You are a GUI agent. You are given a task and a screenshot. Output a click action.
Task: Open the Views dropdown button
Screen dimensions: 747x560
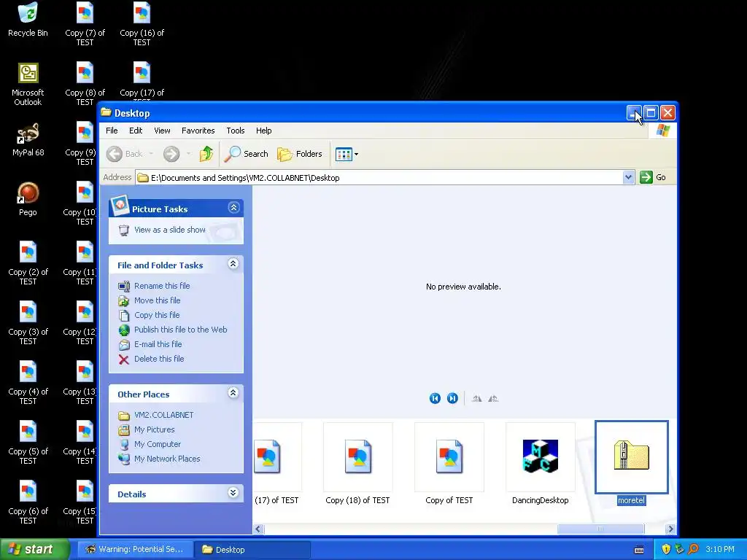pos(347,154)
